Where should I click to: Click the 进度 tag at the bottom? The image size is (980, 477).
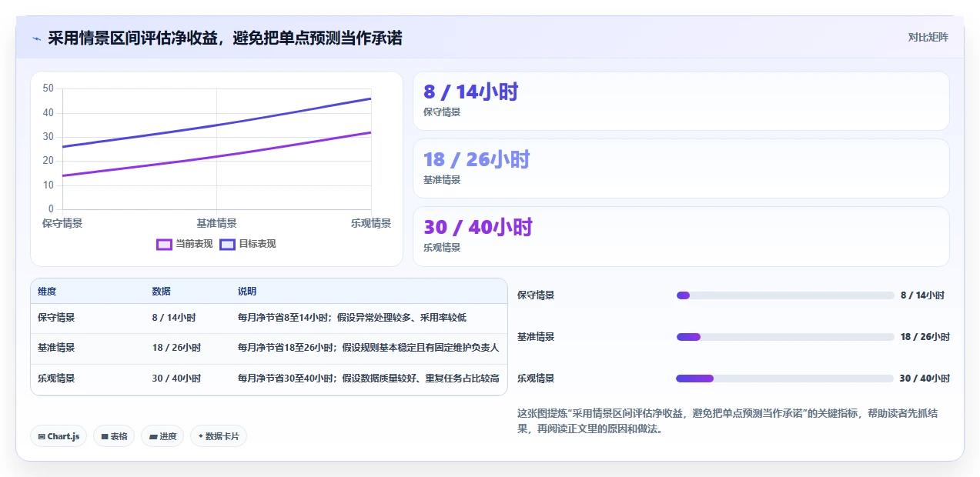162,436
